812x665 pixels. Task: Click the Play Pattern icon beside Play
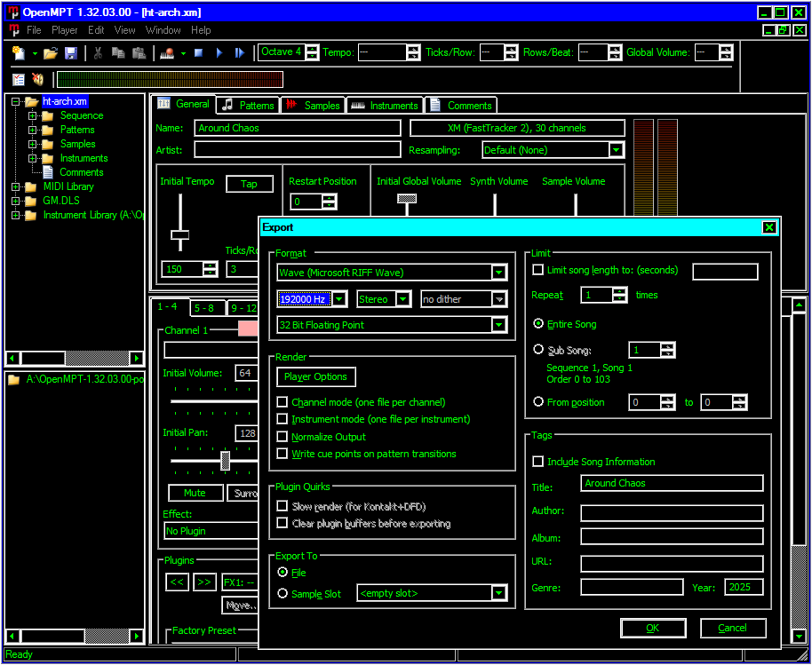click(239, 52)
